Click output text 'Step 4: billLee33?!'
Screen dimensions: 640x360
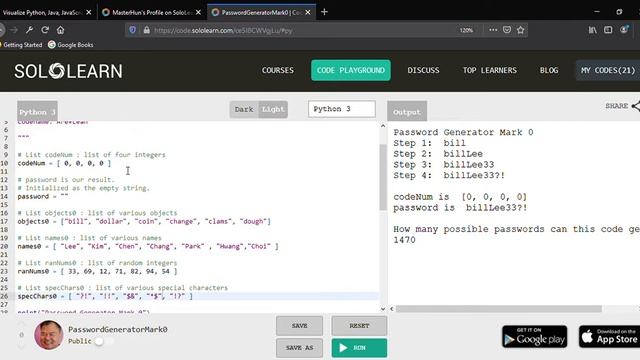click(x=449, y=176)
